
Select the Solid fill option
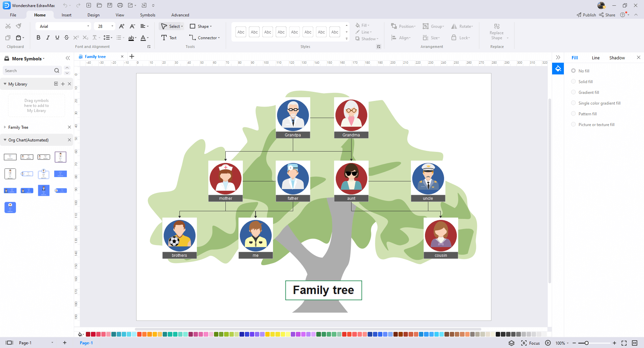pos(574,81)
